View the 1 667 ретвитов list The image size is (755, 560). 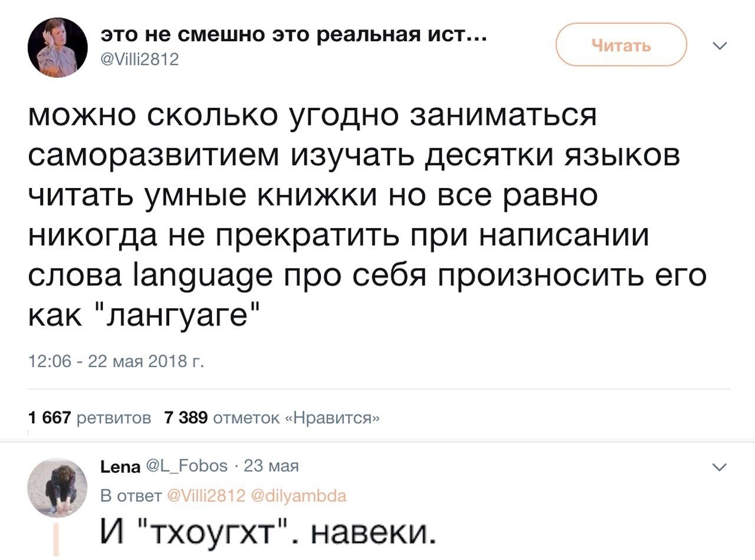tap(90, 419)
